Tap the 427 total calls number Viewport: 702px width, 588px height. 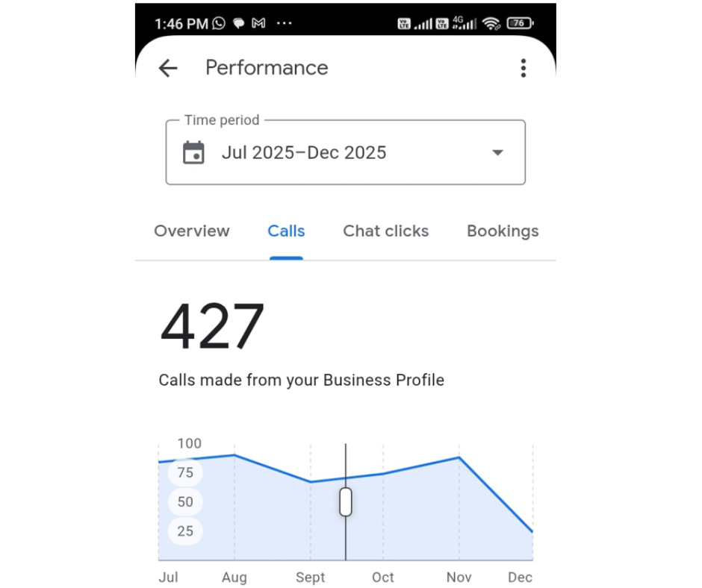click(213, 328)
